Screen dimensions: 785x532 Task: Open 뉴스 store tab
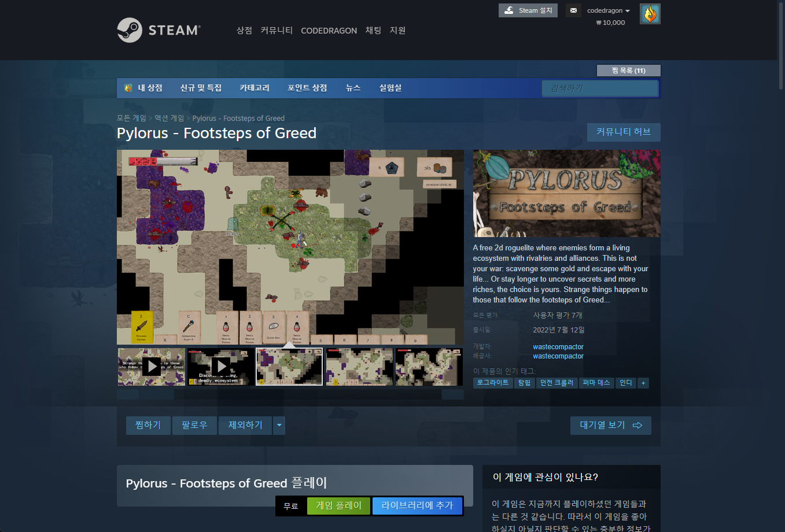[353, 88]
